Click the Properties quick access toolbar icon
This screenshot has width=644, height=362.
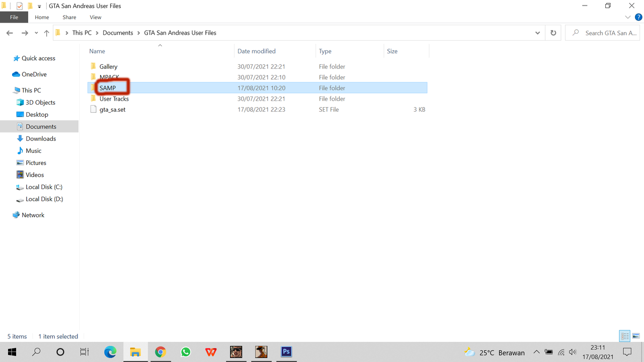(20, 6)
